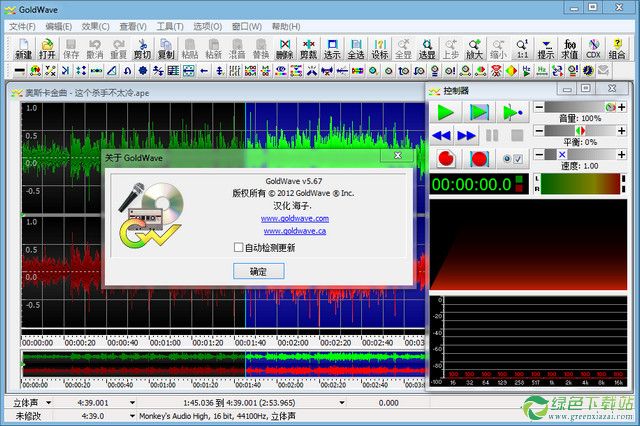640x426 pixels.
Task: Open dropdown arrow beside selection range 1:45.036
Action: [342, 403]
